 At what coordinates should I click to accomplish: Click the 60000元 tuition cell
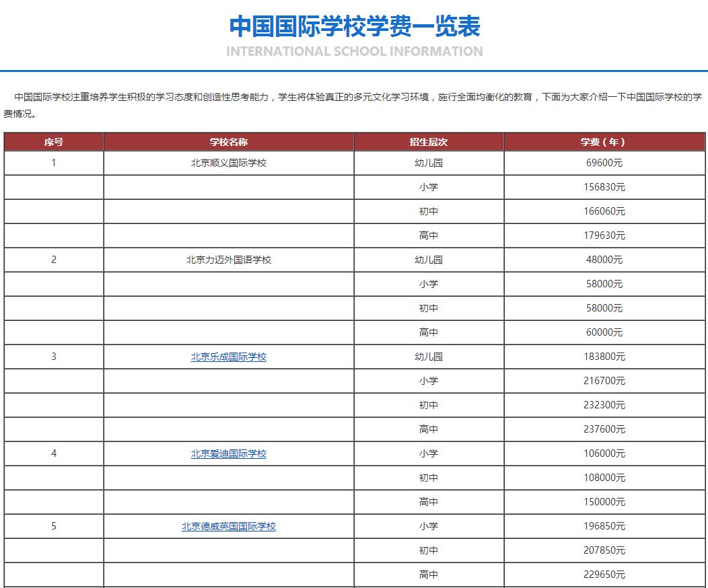point(604,332)
